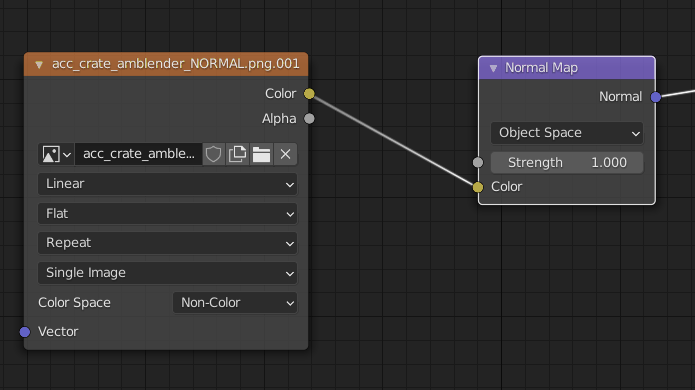The width and height of the screenshot is (695, 390).
Task: Click the new image copy icon
Action: 238,154
